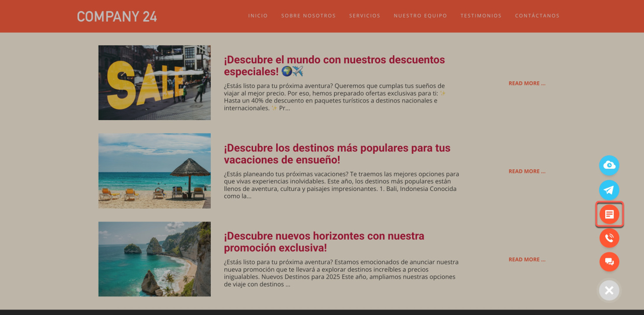Click the SALE storefront image
Viewport: 644px width, 315px height.
coord(154,82)
